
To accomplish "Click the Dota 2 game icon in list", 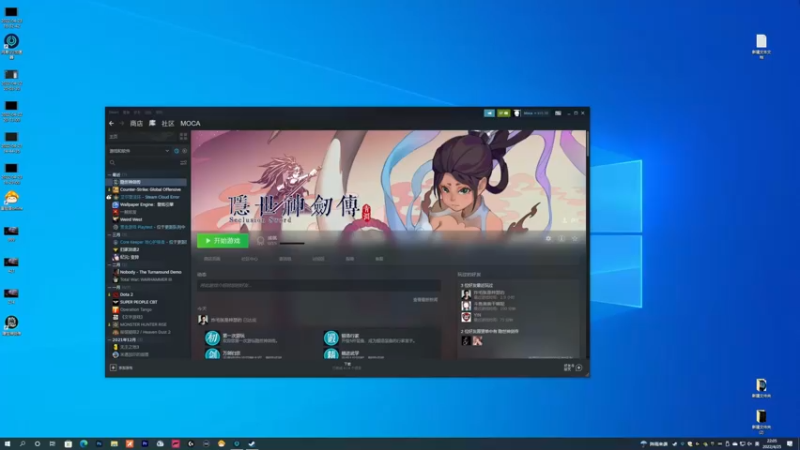I will pos(116,294).
